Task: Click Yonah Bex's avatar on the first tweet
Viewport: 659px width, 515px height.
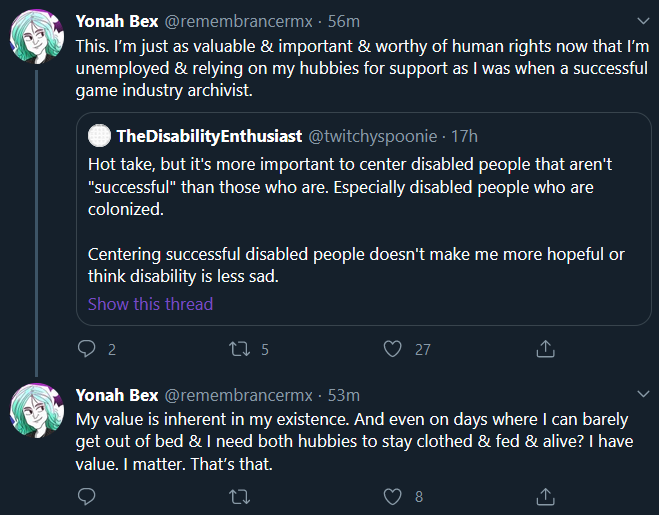Action: 37,37
